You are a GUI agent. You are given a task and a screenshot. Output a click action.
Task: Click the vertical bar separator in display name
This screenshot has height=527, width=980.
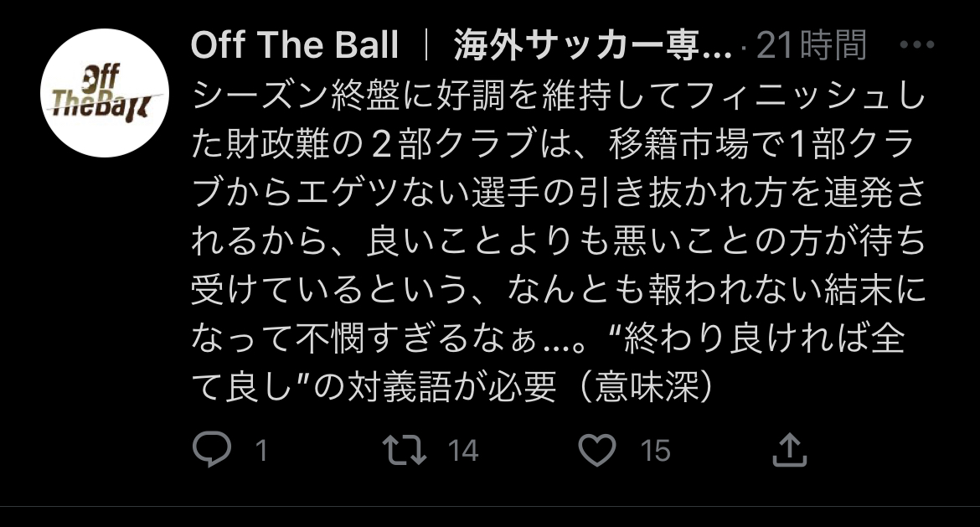tap(426, 45)
